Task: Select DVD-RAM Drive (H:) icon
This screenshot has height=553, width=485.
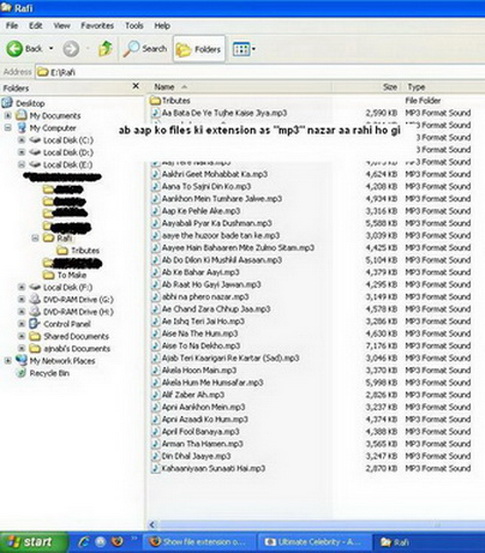Action: [35, 312]
